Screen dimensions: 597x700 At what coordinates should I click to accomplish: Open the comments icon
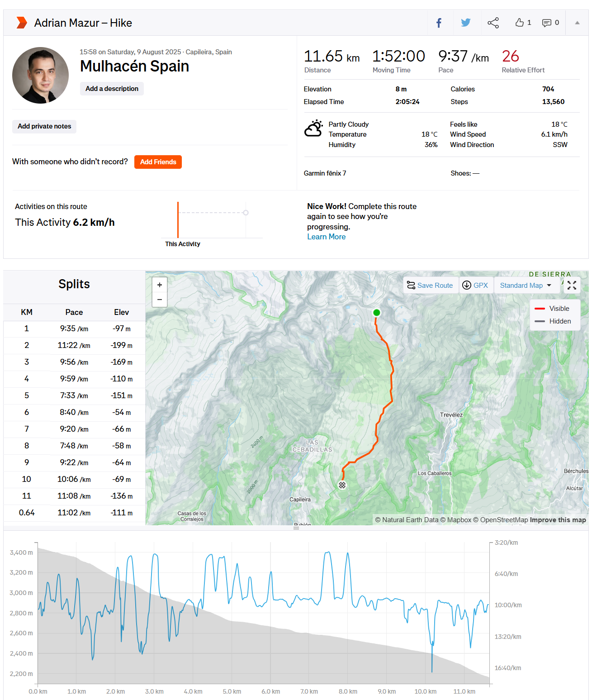(x=547, y=23)
